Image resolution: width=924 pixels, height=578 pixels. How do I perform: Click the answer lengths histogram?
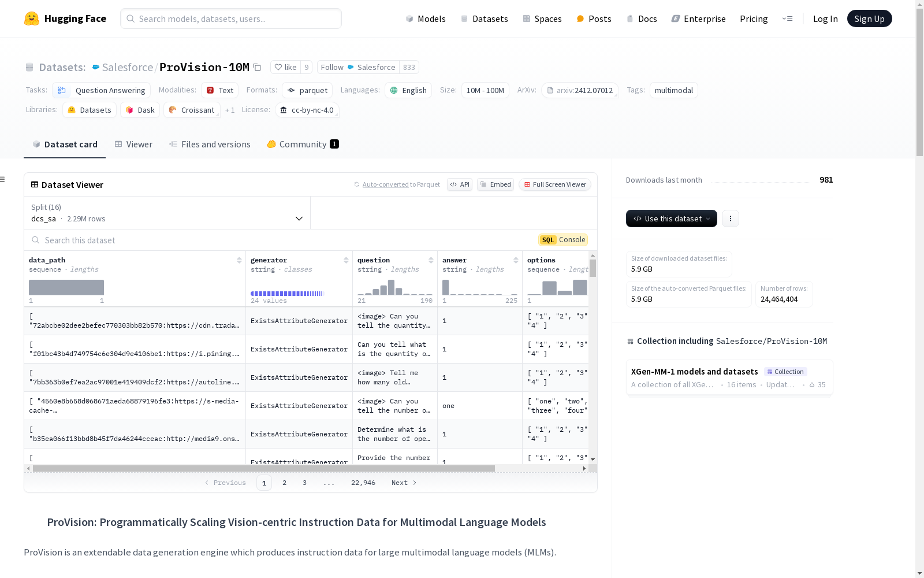click(480, 287)
